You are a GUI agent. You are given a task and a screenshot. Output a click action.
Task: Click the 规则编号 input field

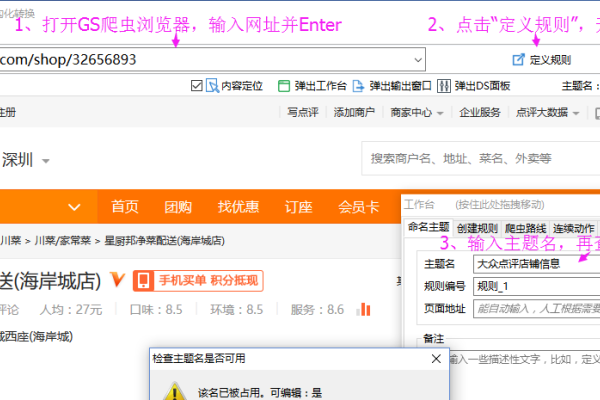click(x=536, y=286)
